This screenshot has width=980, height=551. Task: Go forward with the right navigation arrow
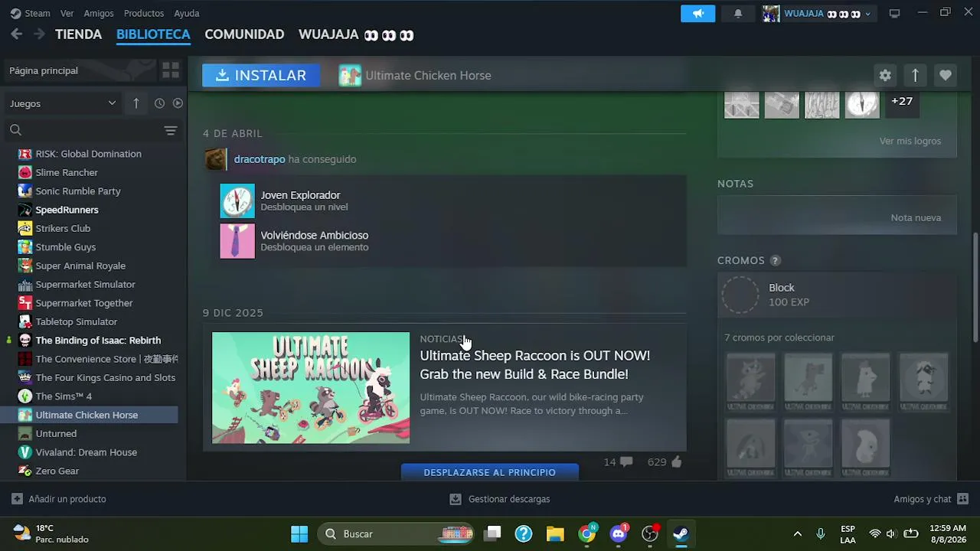pyautogui.click(x=39, y=34)
